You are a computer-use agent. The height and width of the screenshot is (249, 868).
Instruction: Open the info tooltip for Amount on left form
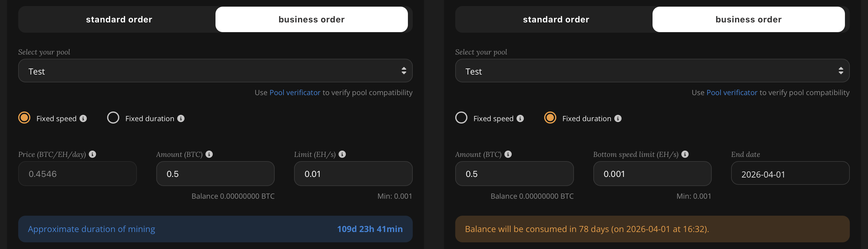pyautogui.click(x=209, y=154)
